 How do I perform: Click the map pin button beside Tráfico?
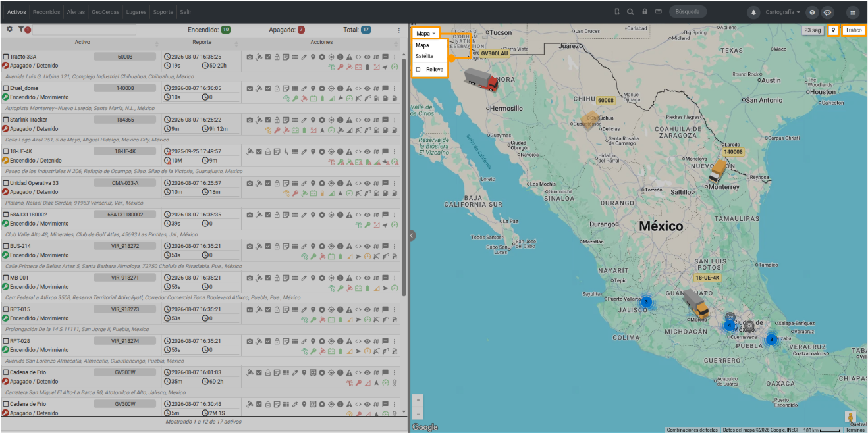[x=833, y=30]
